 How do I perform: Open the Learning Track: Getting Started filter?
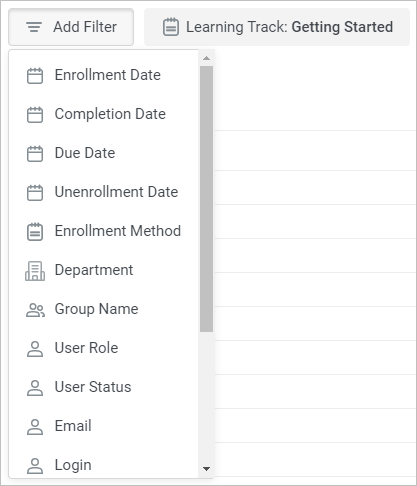277,27
